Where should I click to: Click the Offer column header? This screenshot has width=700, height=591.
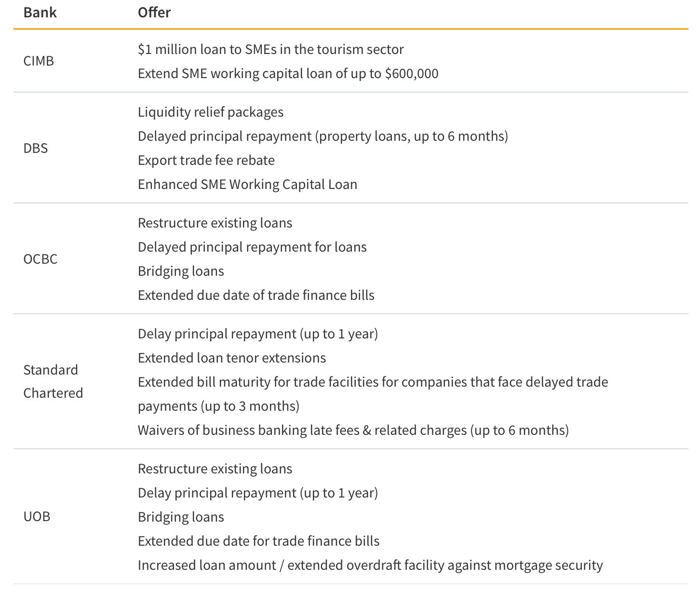click(x=154, y=13)
